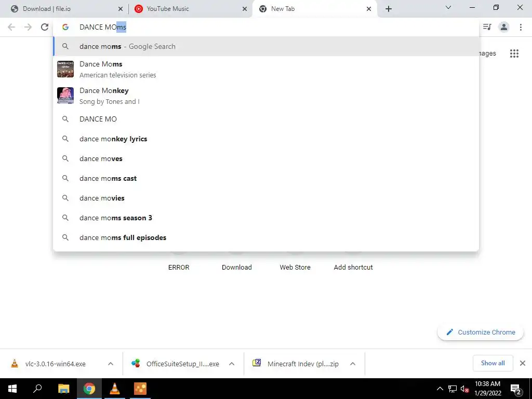Switch to the Download | file.io tab
Screen dimensions: 532x399
point(64,9)
